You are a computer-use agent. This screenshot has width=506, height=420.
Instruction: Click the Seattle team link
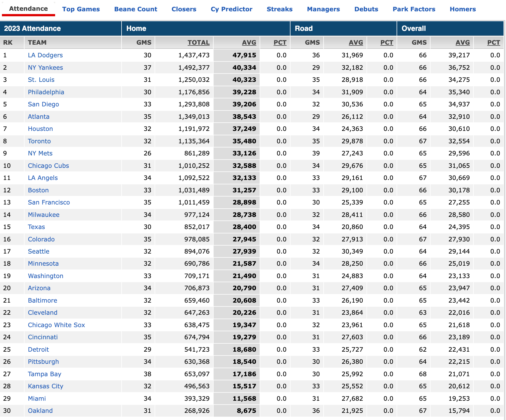39,251
